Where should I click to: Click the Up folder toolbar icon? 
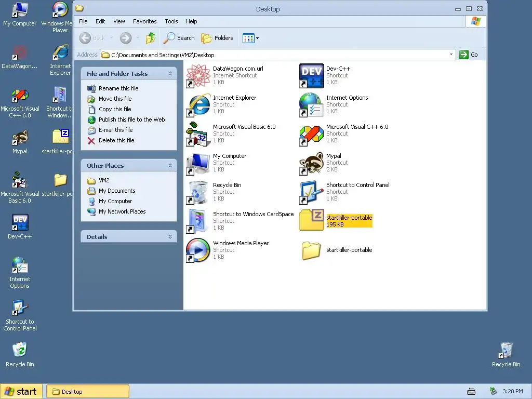[151, 38]
